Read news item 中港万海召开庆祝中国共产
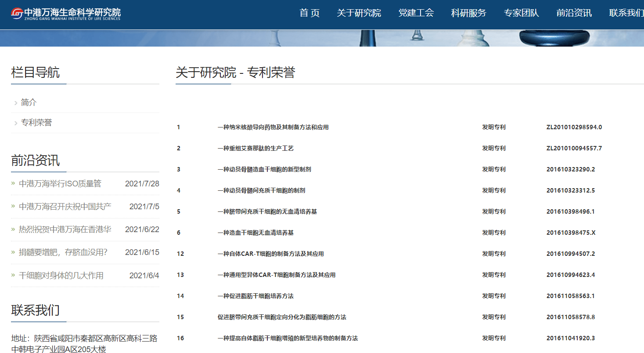The width and height of the screenshot is (644, 353). pyautogui.click(x=65, y=207)
